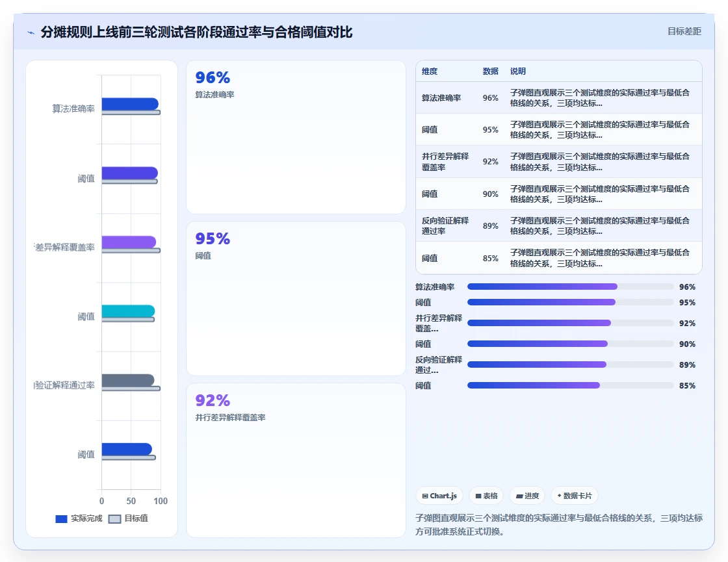Select the 85% table cell
Screen dimensions: 728x562
pyautogui.click(x=490, y=259)
